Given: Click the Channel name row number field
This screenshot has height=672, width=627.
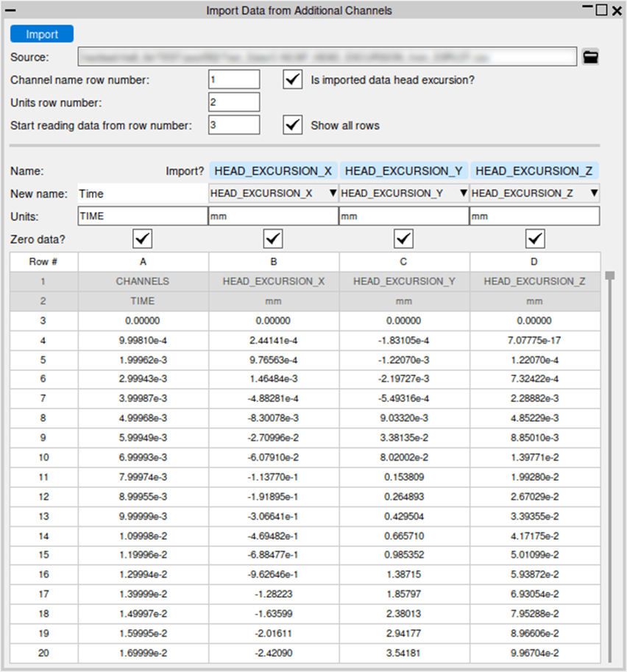Looking at the screenshot, I should pos(234,79).
